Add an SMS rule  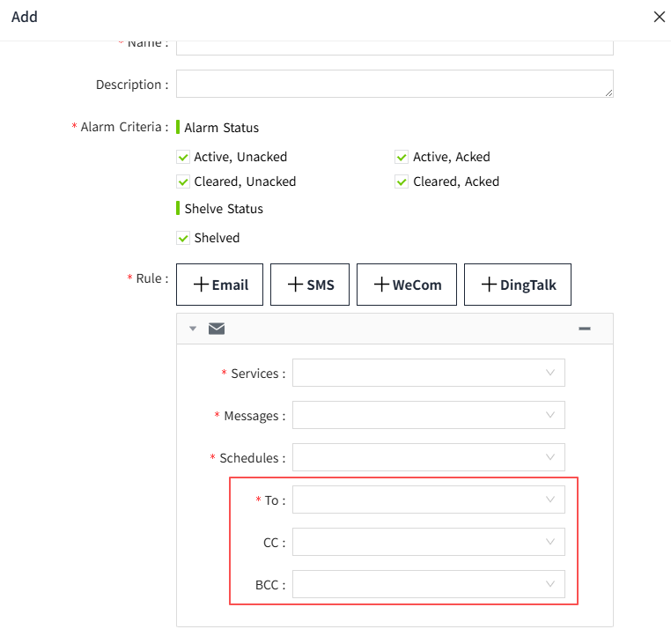310,285
